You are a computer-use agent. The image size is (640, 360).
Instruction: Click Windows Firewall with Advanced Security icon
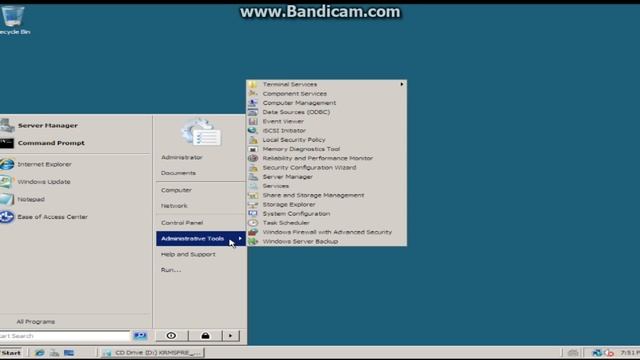click(253, 232)
